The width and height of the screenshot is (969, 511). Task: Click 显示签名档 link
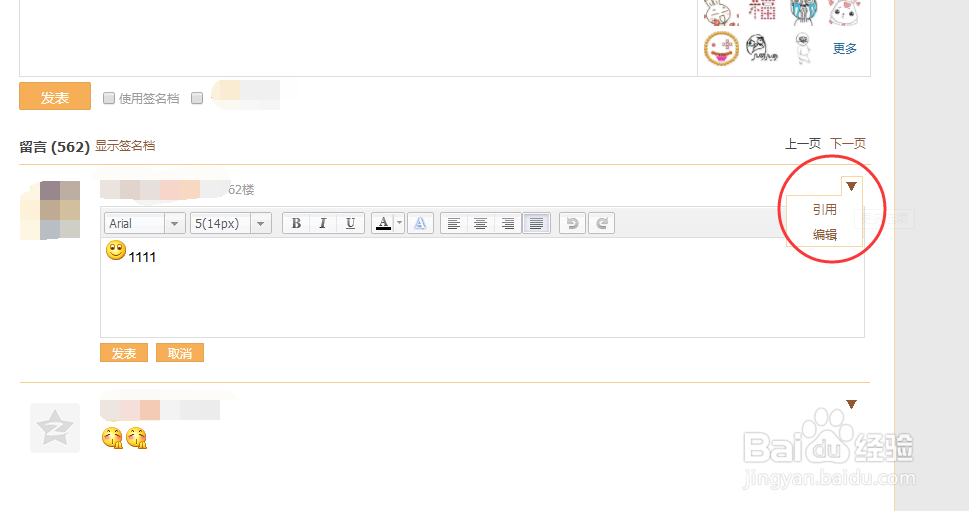click(x=125, y=146)
